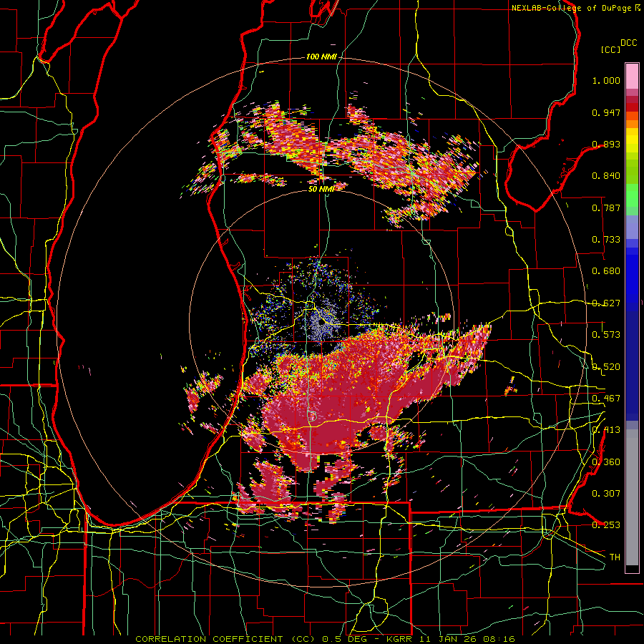Image resolution: width=644 pixels, height=644 pixels.
Task: Click the 0.893 legend value
Action: point(606,144)
